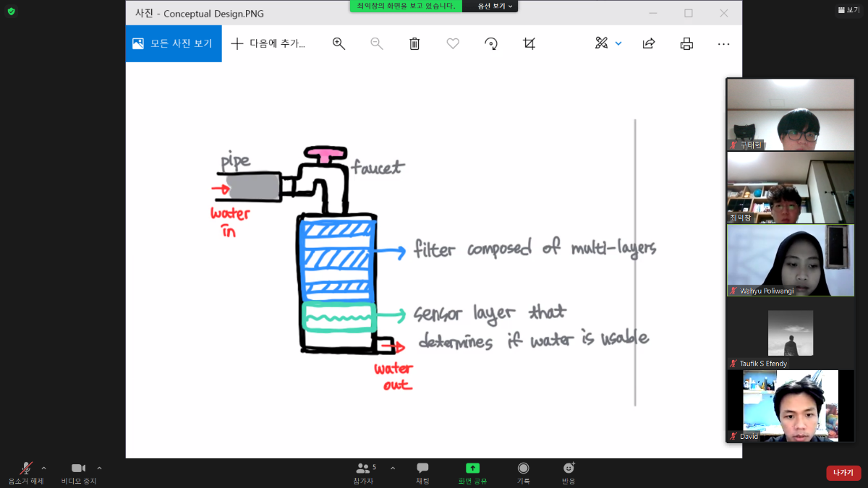Open the 채팅 chat panel
Image resolution: width=868 pixels, height=488 pixels.
pyautogui.click(x=422, y=473)
